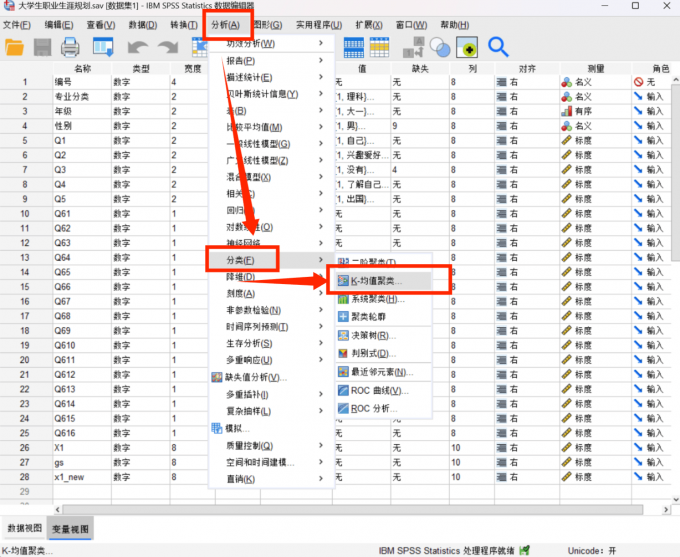The width and height of the screenshot is (680, 557).
Task: Click the processor ready status bar icon
Action: tap(525, 550)
